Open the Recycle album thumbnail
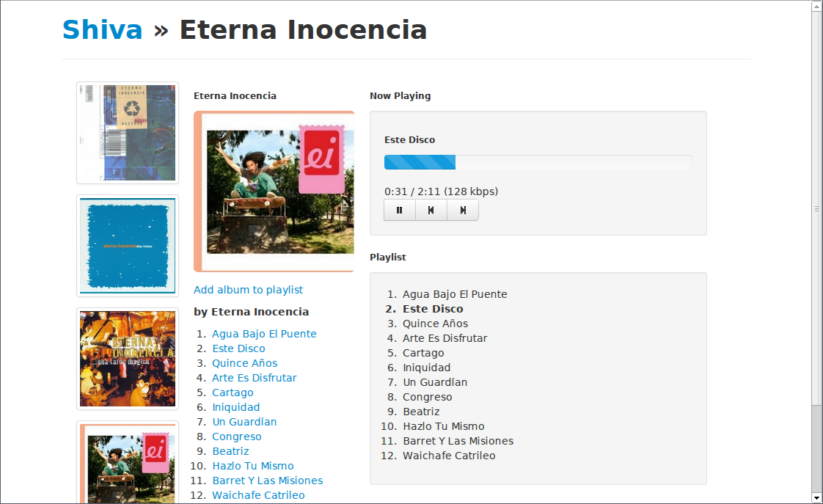Screen dimensions: 823x504 pos(128,133)
